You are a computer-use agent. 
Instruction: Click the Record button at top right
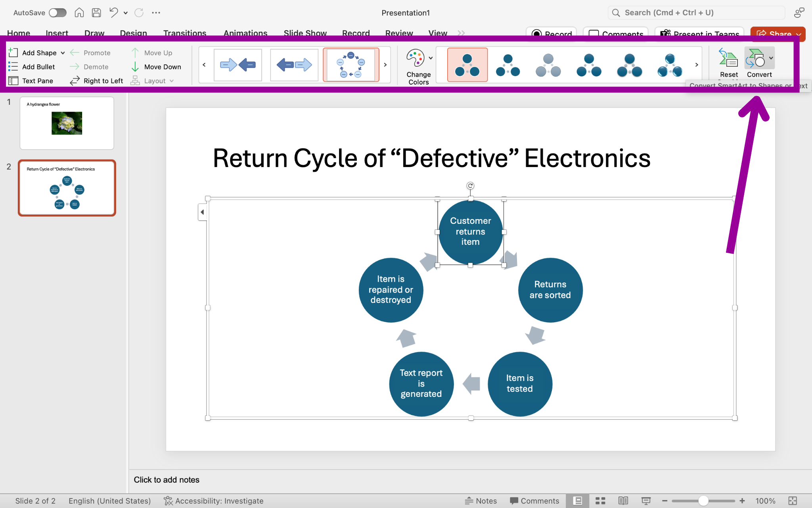pyautogui.click(x=552, y=33)
